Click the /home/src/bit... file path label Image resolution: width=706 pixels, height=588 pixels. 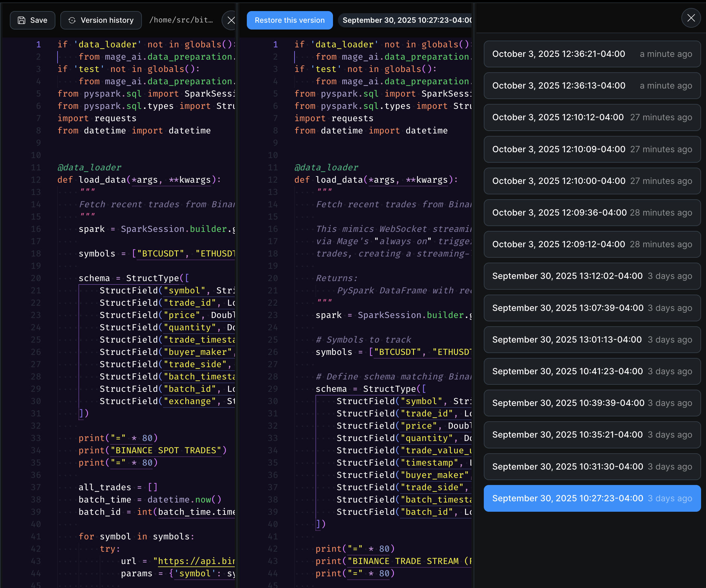[181, 20]
